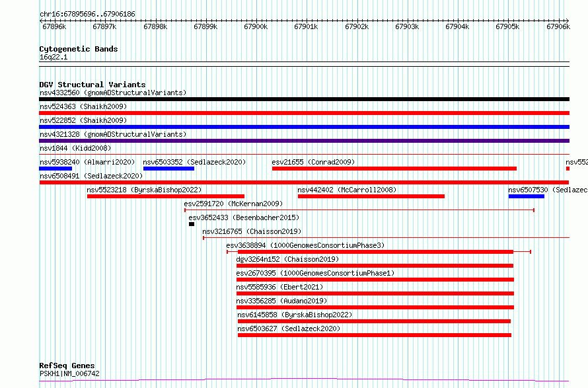Click the blue nsv5938240 Almarri2020 bar
The height and width of the screenshot is (388, 588).
click(55, 169)
